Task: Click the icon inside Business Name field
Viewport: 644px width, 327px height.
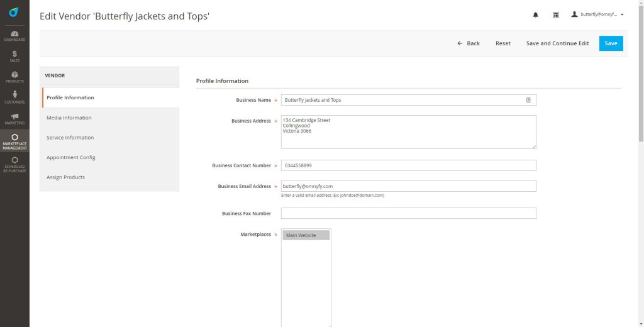Action: [x=528, y=100]
